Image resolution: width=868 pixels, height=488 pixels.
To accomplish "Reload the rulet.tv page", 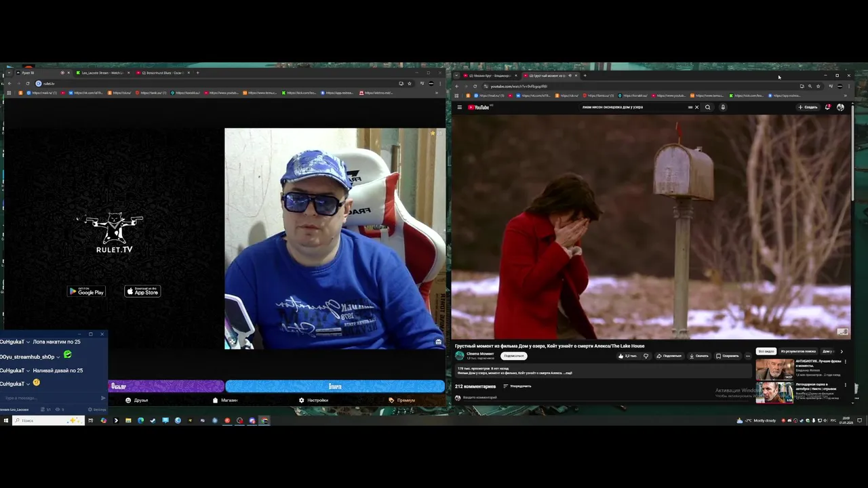I will coord(28,83).
